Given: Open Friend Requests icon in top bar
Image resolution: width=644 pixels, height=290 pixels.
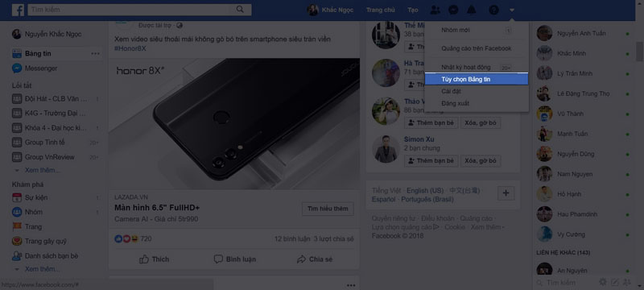Looking at the screenshot, I should pos(435,10).
